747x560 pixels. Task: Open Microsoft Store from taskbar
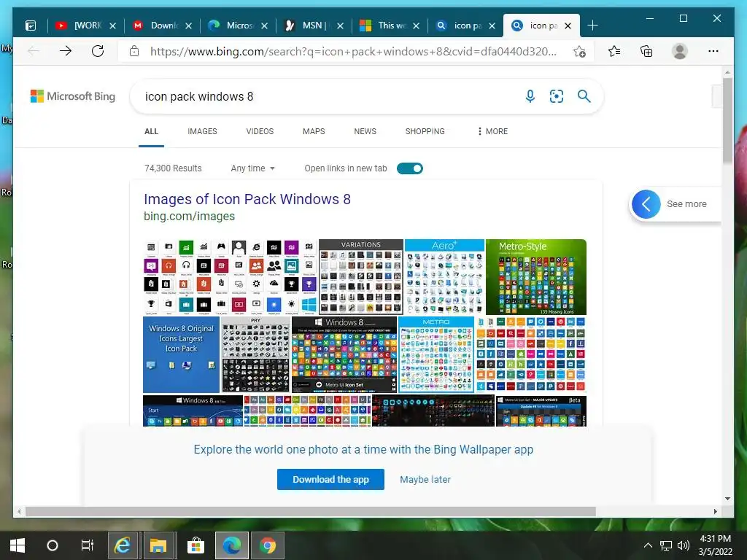point(196,545)
